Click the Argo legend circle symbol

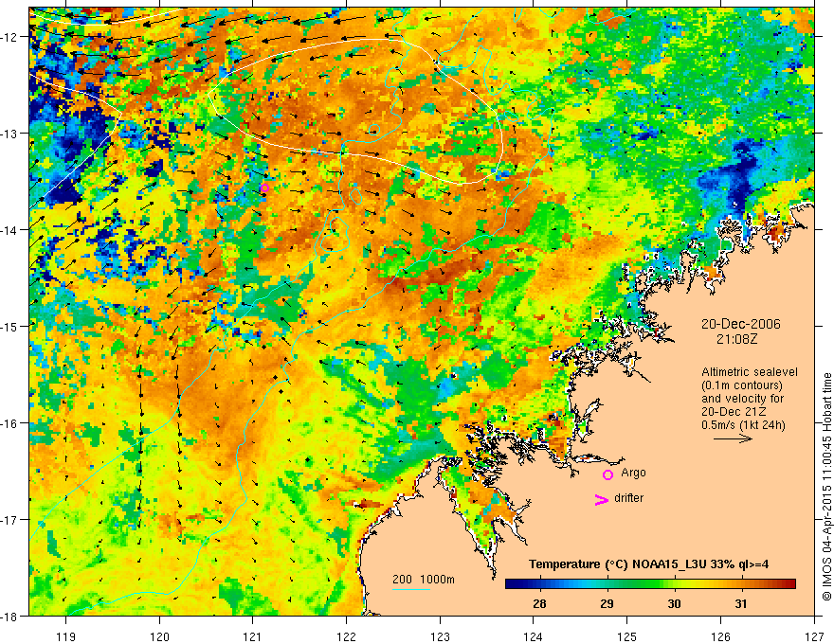pyautogui.click(x=607, y=474)
